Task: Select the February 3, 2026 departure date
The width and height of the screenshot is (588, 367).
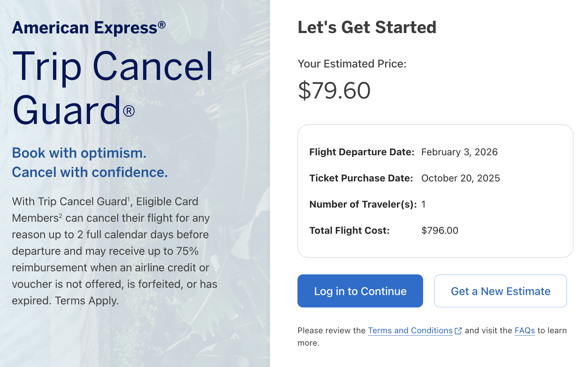Action: tap(459, 152)
